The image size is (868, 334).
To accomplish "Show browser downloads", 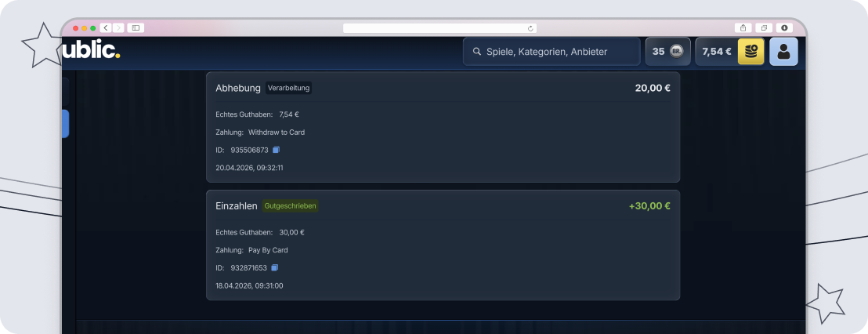I will [x=784, y=27].
